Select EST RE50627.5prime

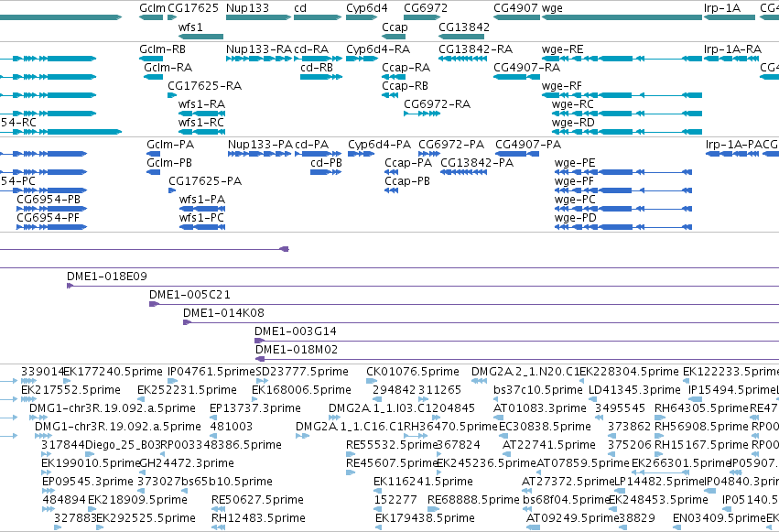pyautogui.click(x=217, y=509)
